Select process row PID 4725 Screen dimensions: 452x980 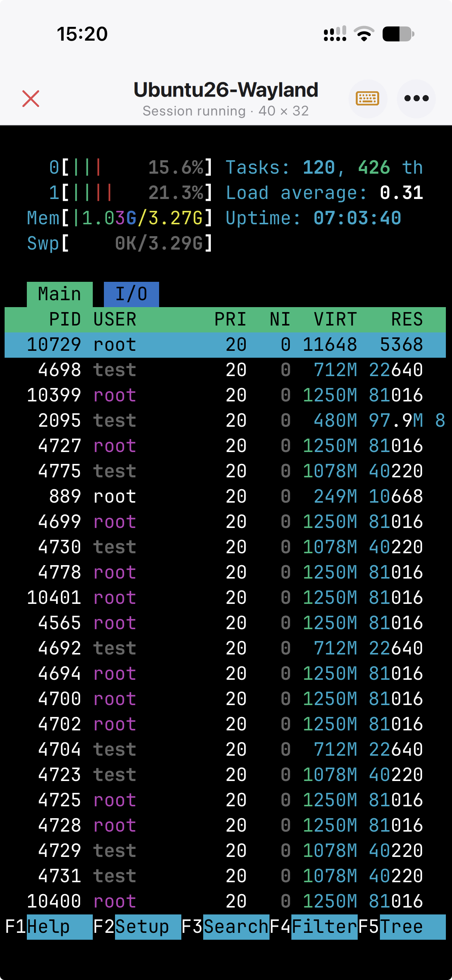coord(225,800)
